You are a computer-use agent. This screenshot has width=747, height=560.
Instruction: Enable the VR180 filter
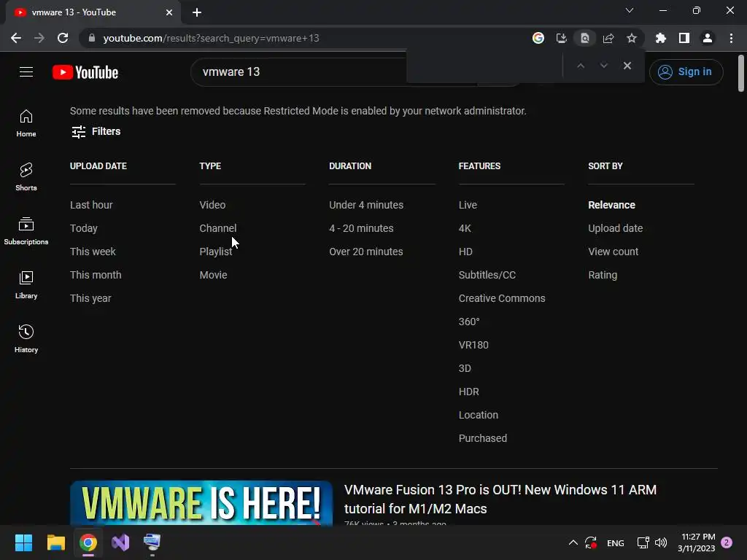pos(473,345)
